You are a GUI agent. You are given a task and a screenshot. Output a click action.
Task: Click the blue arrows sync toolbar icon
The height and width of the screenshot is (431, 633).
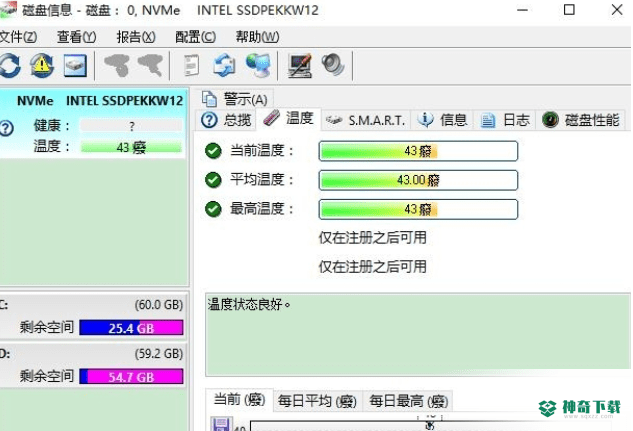click(x=224, y=65)
